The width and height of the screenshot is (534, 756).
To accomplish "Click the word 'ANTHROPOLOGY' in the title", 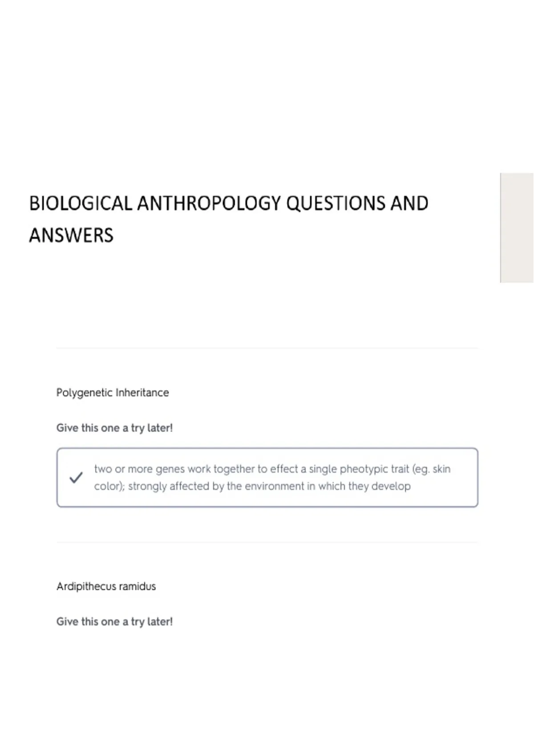I will 209,203.
